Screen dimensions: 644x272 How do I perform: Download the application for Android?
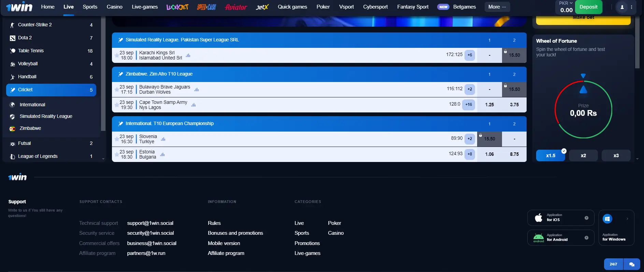560,237
